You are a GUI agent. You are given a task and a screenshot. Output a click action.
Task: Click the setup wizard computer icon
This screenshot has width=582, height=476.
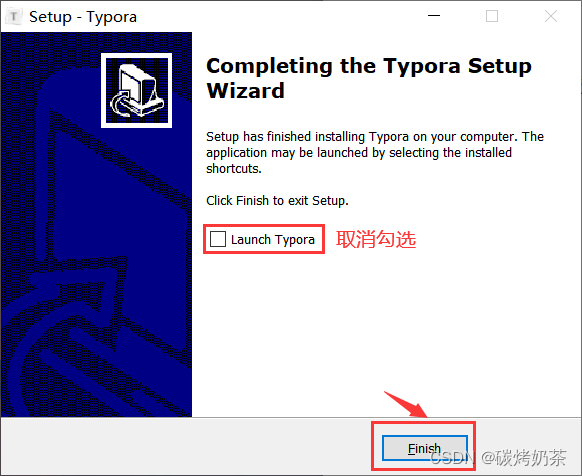pyautogui.click(x=136, y=91)
